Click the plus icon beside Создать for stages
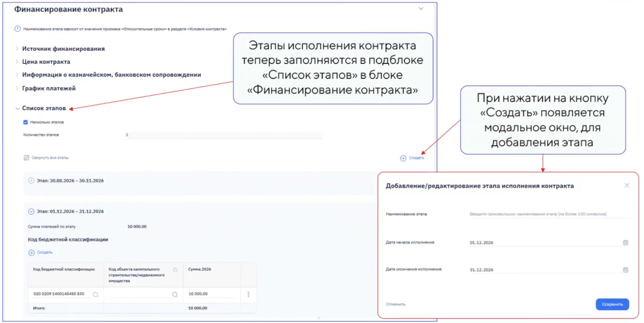Screen dimensions: 644x323 click(403, 158)
